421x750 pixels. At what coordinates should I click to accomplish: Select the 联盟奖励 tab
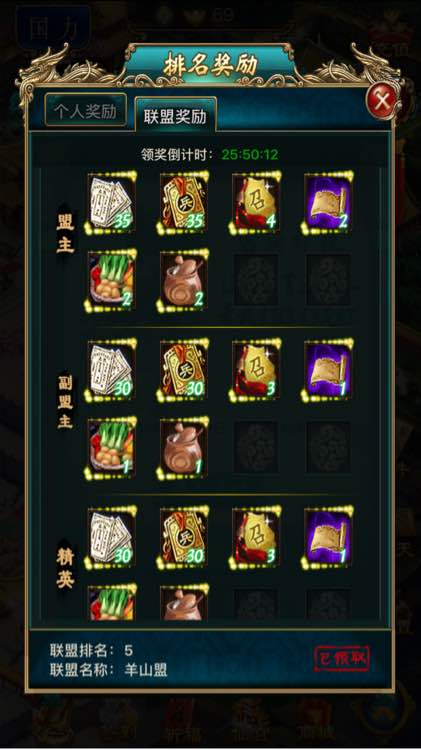[175, 115]
